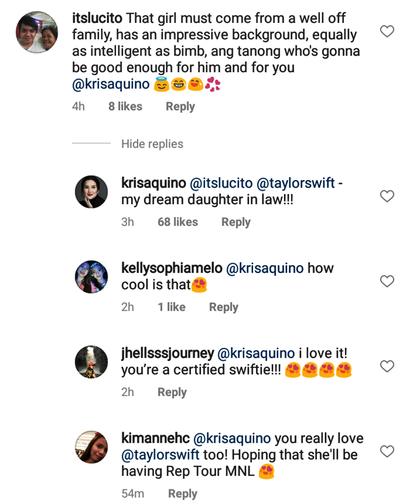View kellysophiamelo's profile picture
Image resolution: width=420 pixels, height=504 pixels.
(91, 276)
